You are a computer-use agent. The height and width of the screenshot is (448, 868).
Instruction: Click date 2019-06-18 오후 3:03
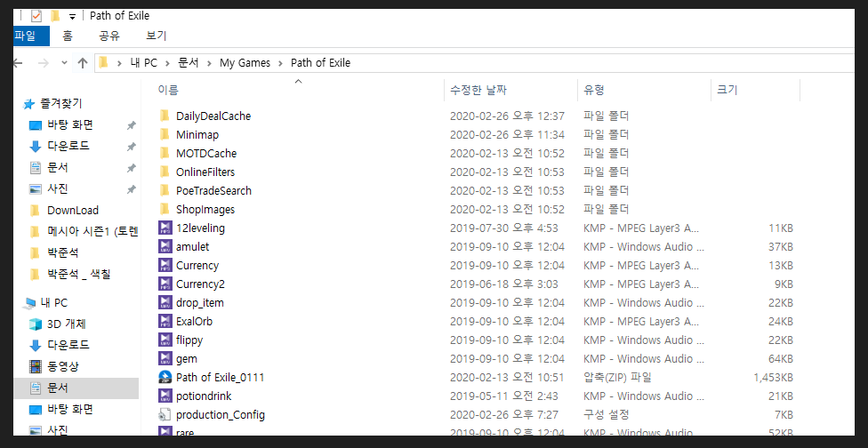(503, 284)
